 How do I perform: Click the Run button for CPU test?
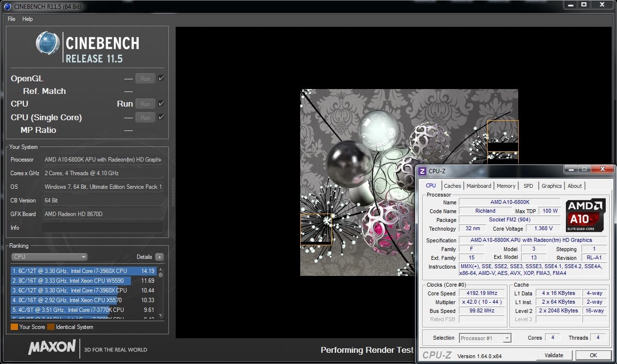pyautogui.click(x=145, y=104)
